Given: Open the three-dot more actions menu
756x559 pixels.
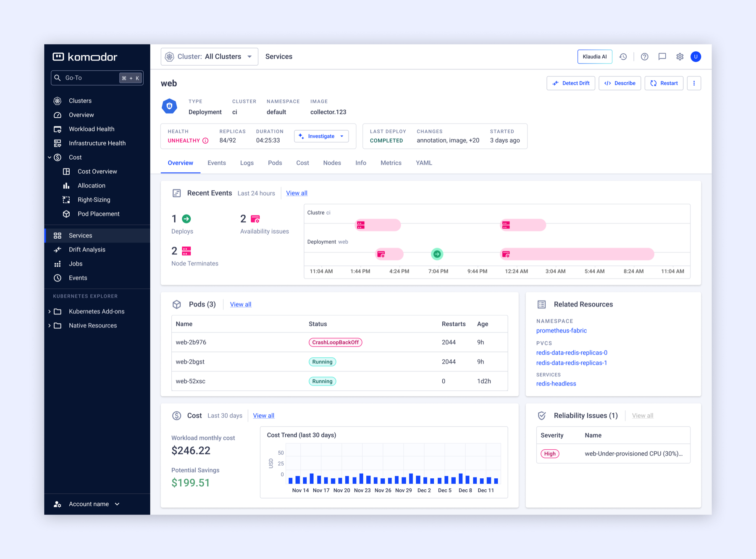Looking at the screenshot, I should point(694,83).
